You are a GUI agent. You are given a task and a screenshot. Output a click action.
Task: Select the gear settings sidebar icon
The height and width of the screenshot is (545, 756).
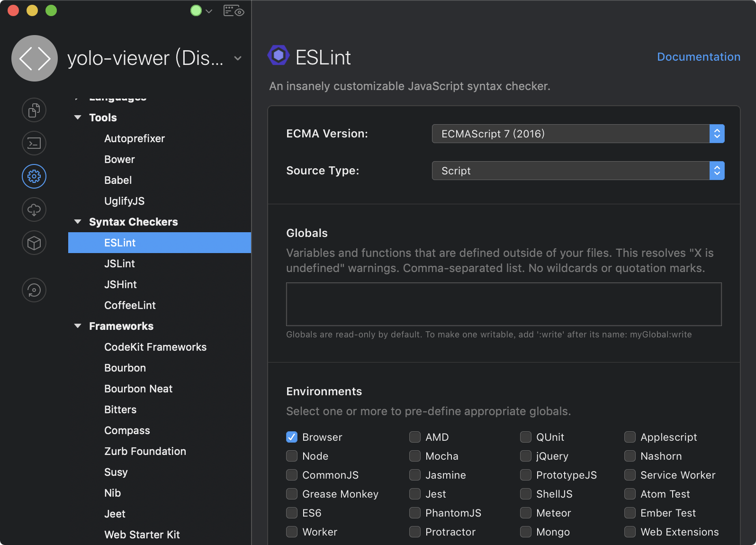(34, 176)
